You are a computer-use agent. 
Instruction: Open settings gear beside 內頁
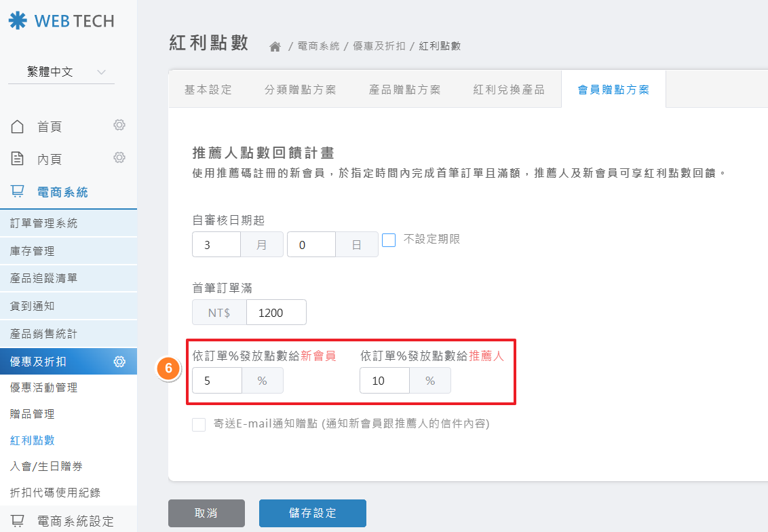(x=119, y=157)
